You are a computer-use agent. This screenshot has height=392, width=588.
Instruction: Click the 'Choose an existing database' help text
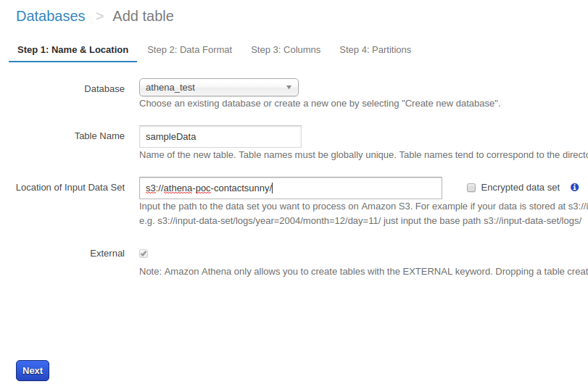(320, 104)
